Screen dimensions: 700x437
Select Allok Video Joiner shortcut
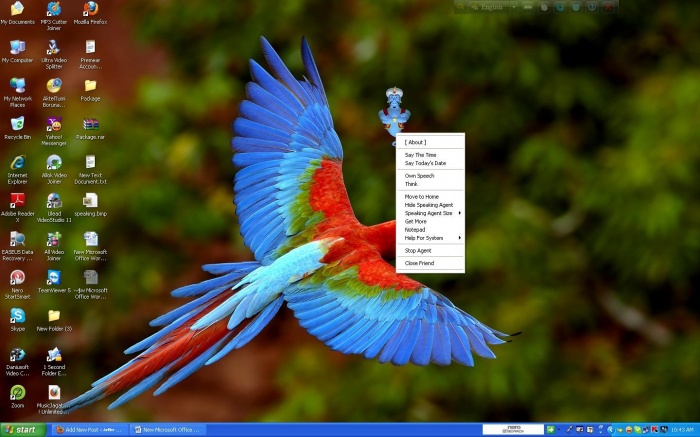click(54, 169)
